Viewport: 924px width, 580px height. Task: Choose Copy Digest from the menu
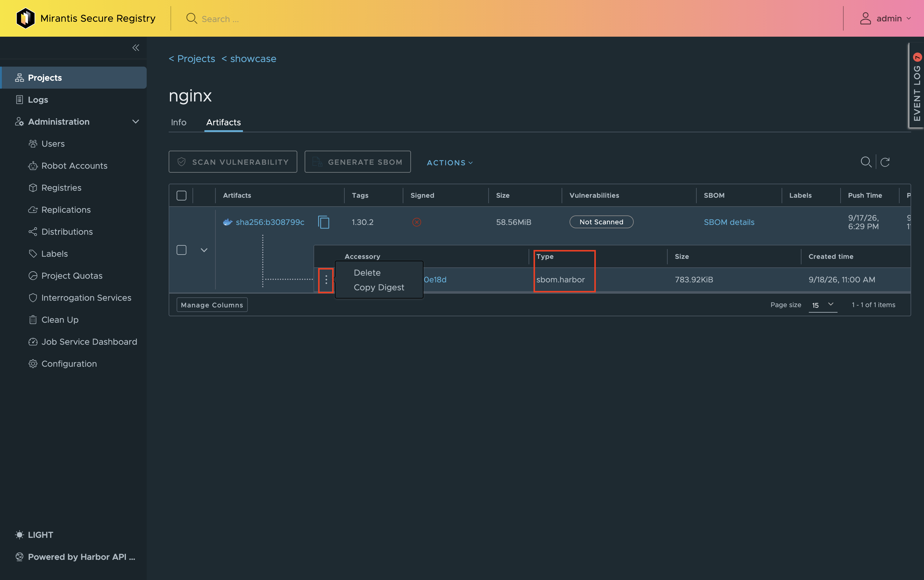pos(379,287)
